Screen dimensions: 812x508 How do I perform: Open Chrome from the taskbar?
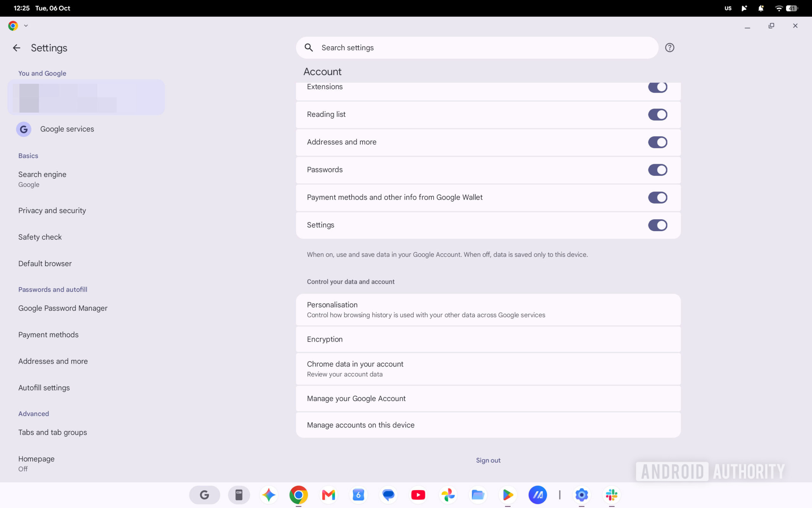[298, 495]
